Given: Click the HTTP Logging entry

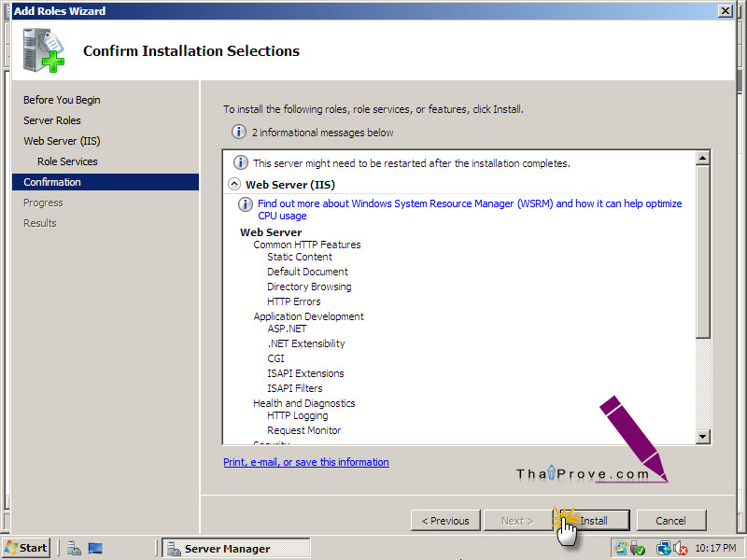Looking at the screenshot, I should (x=298, y=415).
